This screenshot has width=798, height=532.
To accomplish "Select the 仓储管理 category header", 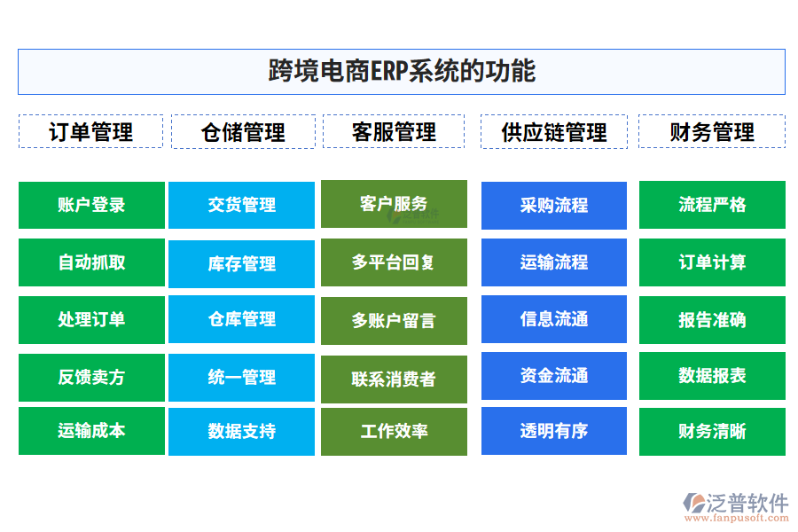I will [x=245, y=132].
